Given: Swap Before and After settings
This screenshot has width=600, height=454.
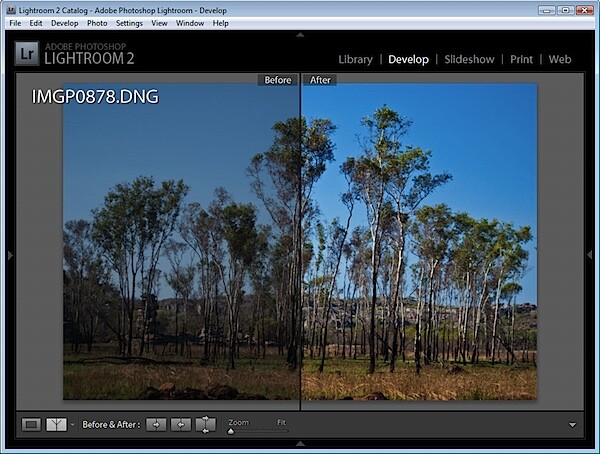Looking at the screenshot, I should [x=205, y=425].
